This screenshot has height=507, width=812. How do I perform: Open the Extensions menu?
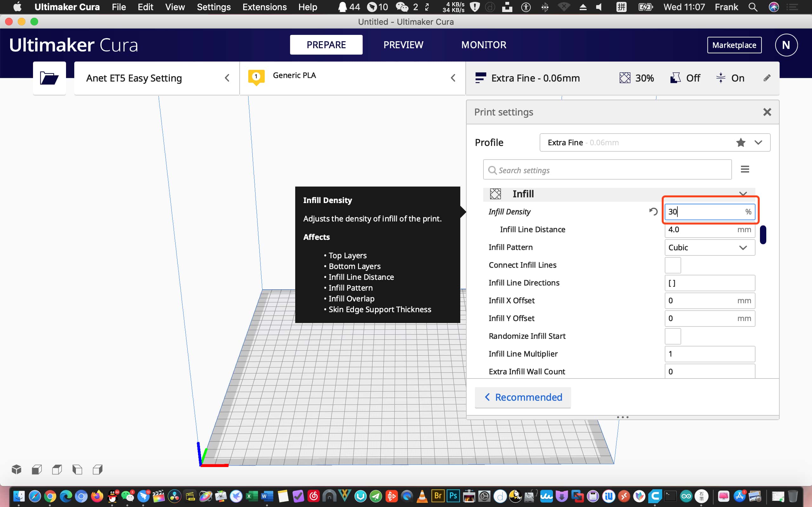pos(264,7)
